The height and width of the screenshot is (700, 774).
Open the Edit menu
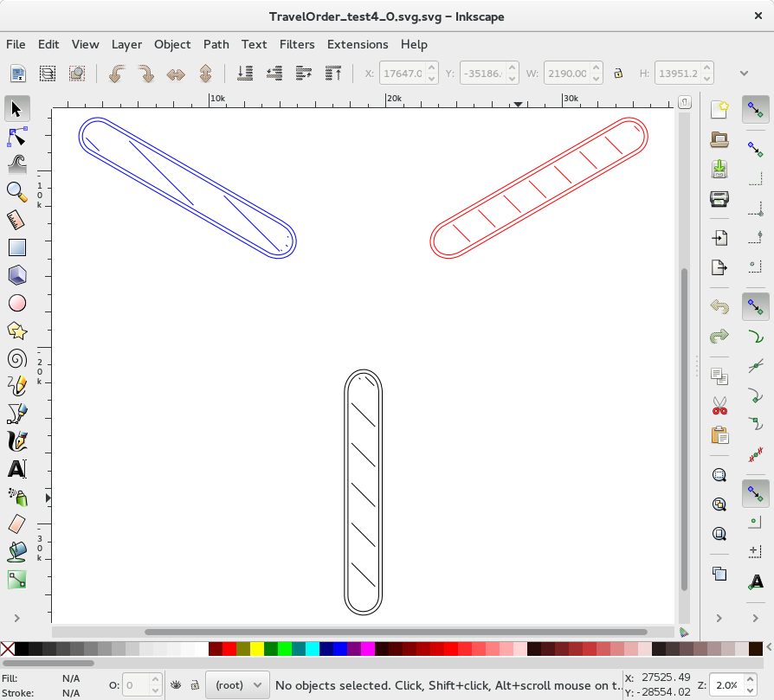tap(48, 44)
